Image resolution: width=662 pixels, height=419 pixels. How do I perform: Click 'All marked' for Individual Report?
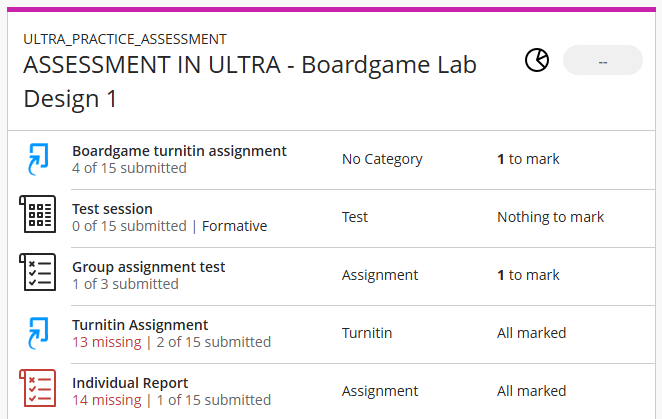click(x=531, y=391)
